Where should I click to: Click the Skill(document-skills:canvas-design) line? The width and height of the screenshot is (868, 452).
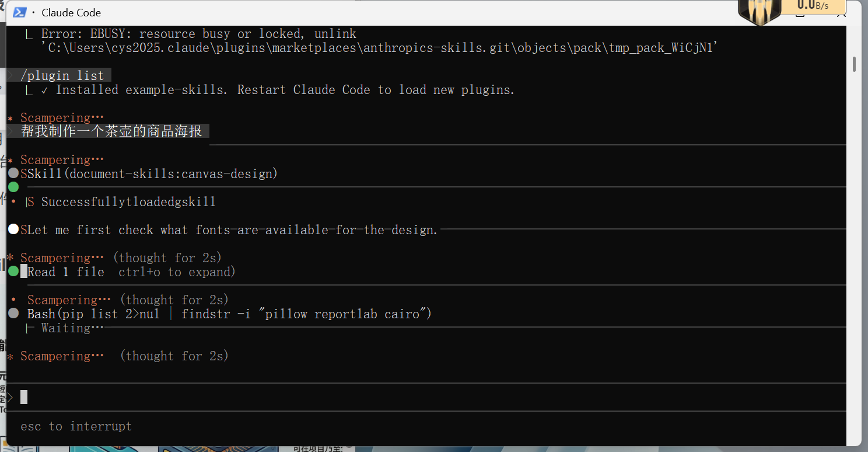pos(153,174)
